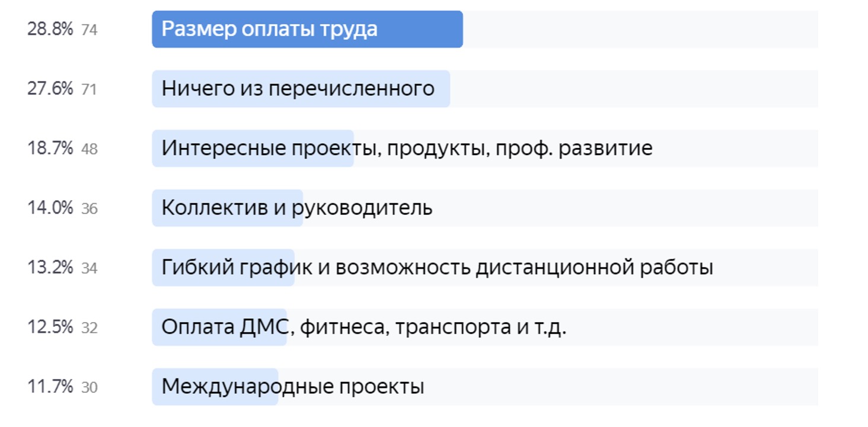Click the 14.0% percentage label
Viewport: 868px width, 427px height.
coord(50,208)
